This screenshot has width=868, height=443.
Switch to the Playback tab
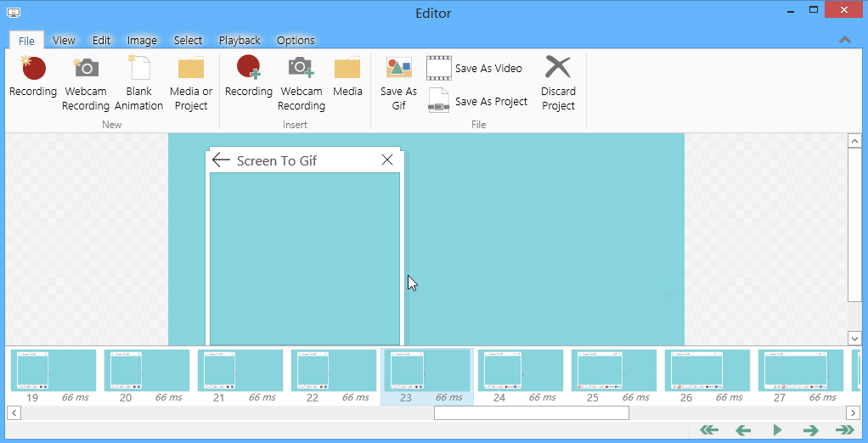(240, 41)
